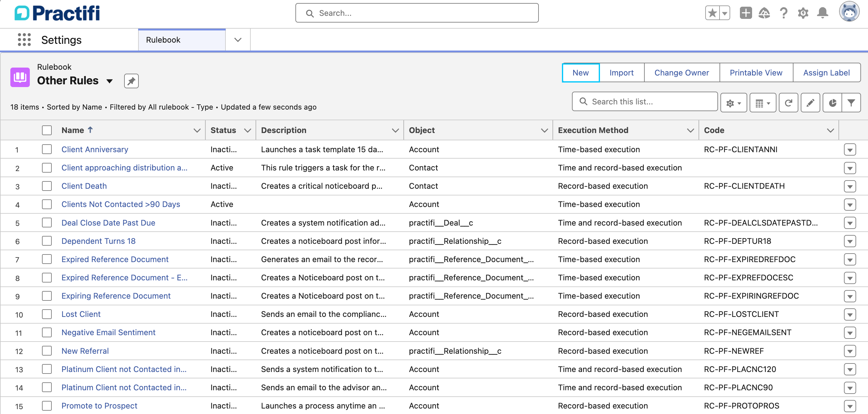Select the Client approaching distribution row checkbox

point(47,167)
